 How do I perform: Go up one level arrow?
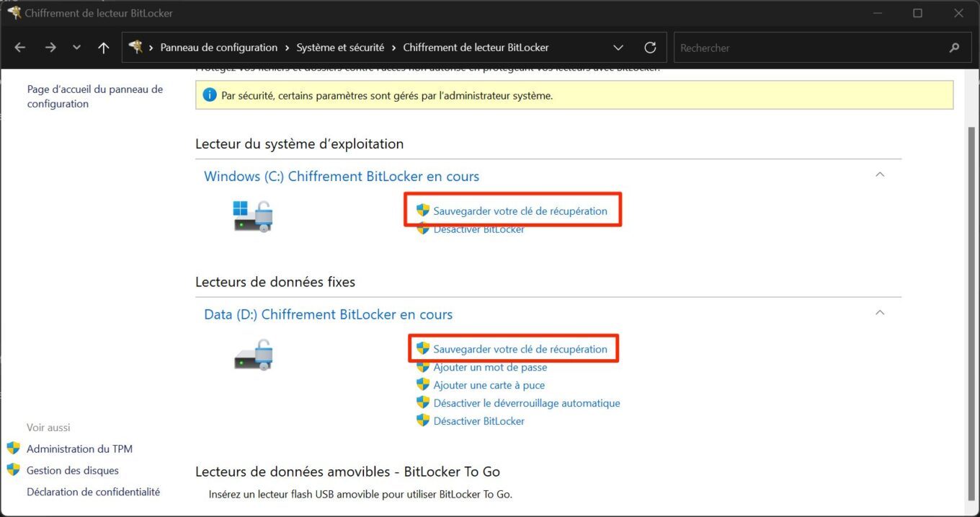point(104,48)
